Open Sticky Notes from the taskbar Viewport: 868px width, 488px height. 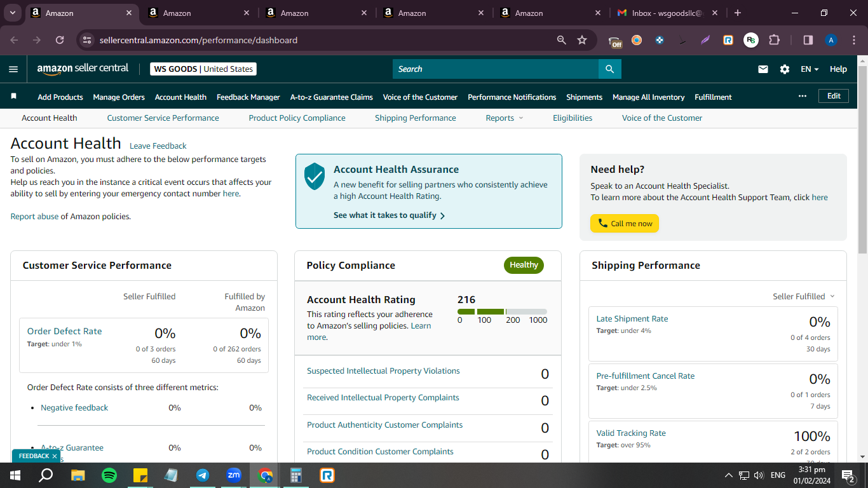tap(140, 475)
